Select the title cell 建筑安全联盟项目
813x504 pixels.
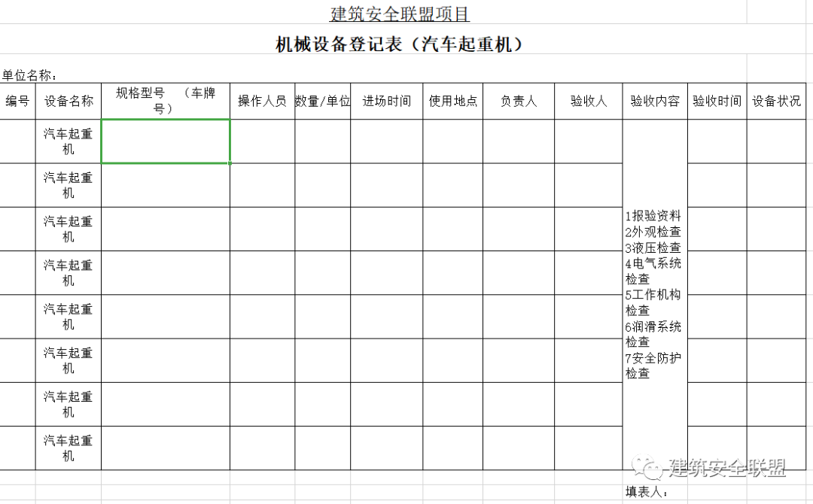[x=399, y=14]
